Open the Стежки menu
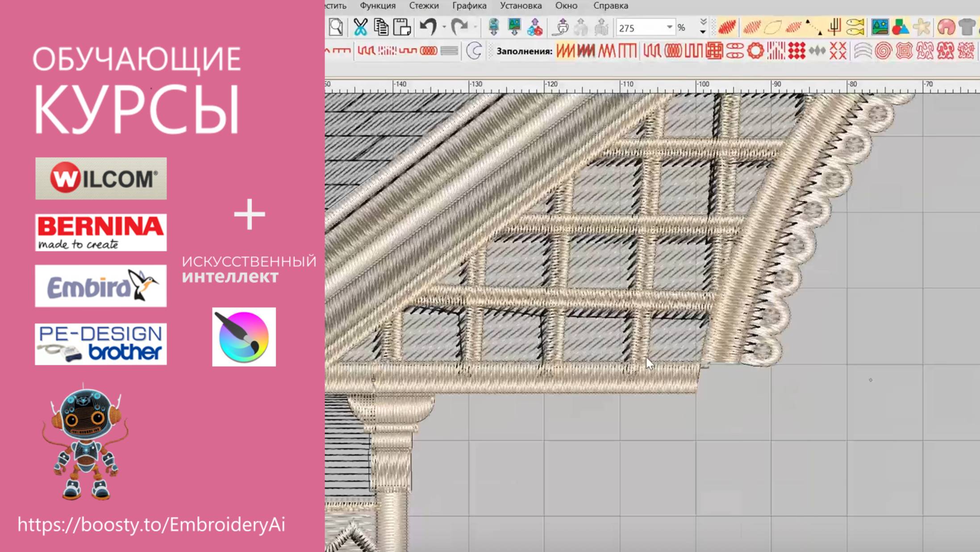This screenshot has height=552, width=980. point(423,6)
